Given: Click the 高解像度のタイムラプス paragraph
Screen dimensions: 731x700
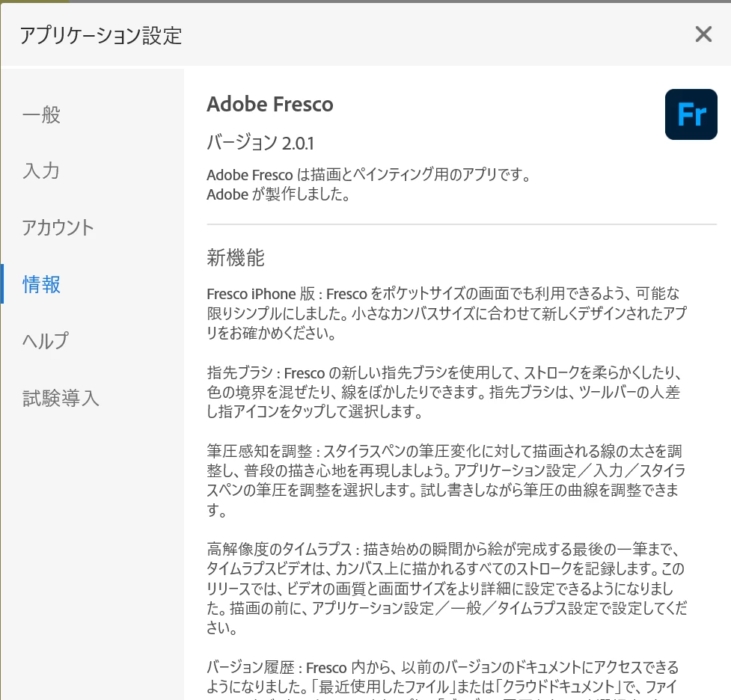Looking at the screenshot, I should 447,588.
